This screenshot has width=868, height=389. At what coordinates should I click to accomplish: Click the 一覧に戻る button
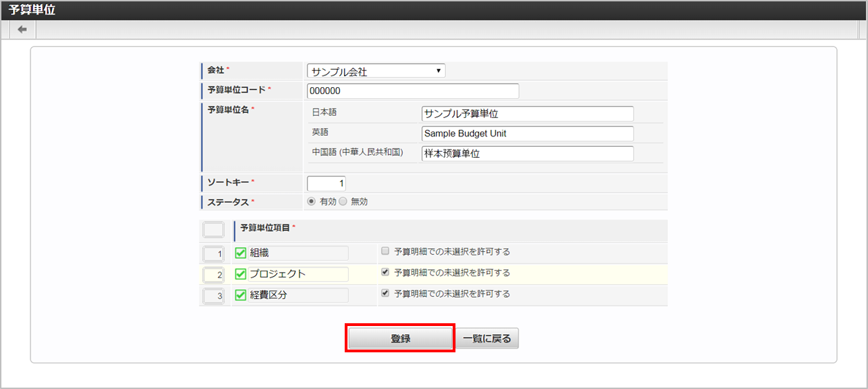click(487, 338)
